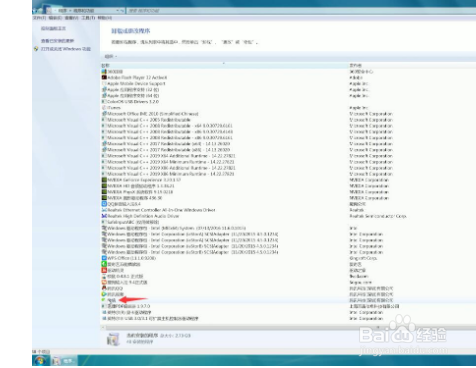The image size is (476, 368).
Task: Click the NVIDIA PhysX entry icon
Action: point(104,192)
